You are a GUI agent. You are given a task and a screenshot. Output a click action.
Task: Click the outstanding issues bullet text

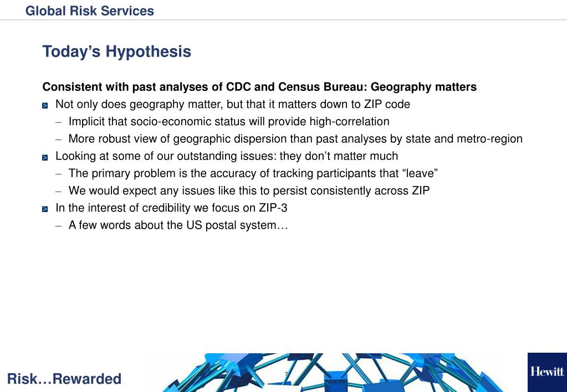pos(226,156)
